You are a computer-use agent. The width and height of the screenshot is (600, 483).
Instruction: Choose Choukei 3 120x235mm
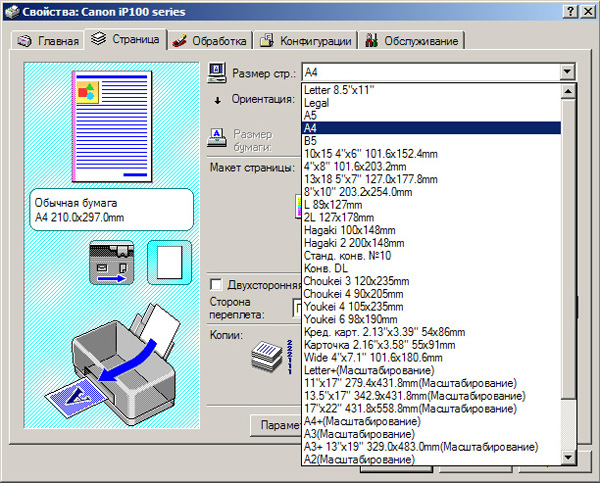431,281
